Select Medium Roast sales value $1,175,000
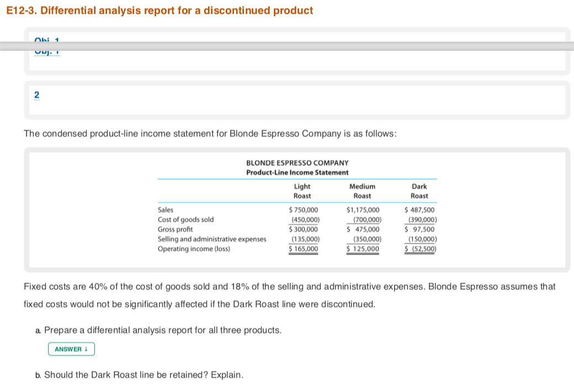The image size is (574, 392). point(363,210)
